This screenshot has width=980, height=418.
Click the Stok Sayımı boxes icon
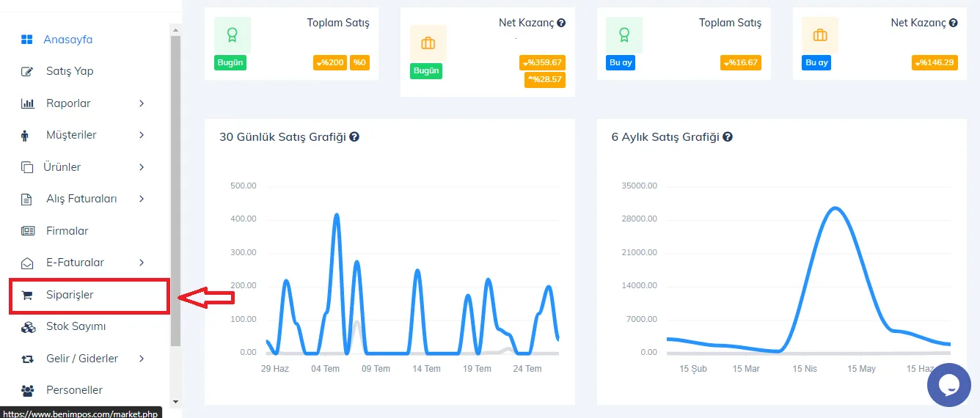tap(28, 326)
